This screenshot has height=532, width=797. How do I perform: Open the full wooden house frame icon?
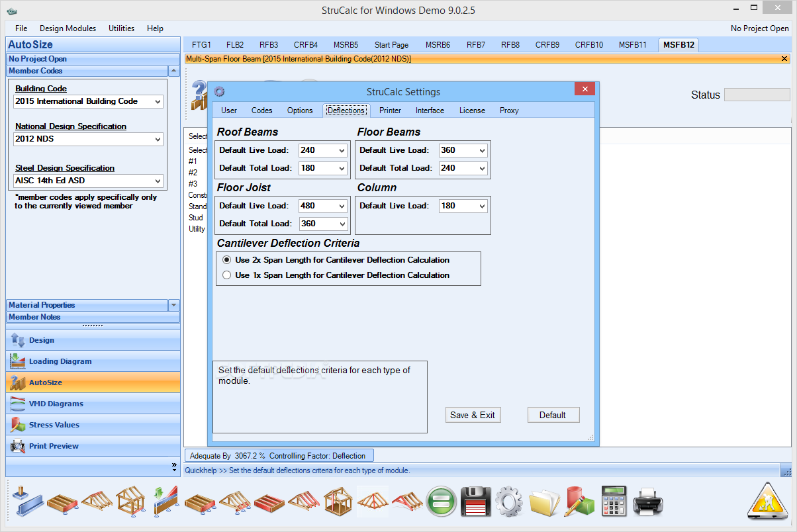point(338,503)
